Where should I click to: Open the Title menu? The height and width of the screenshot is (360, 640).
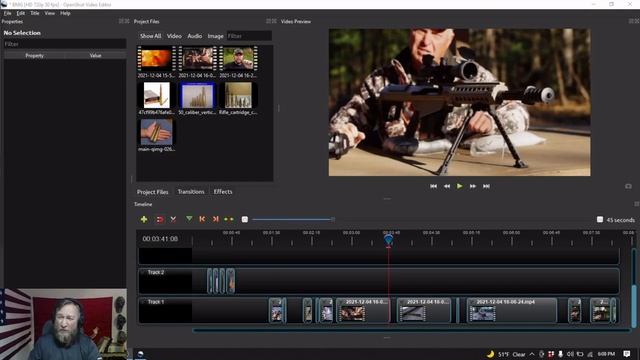(35, 13)
